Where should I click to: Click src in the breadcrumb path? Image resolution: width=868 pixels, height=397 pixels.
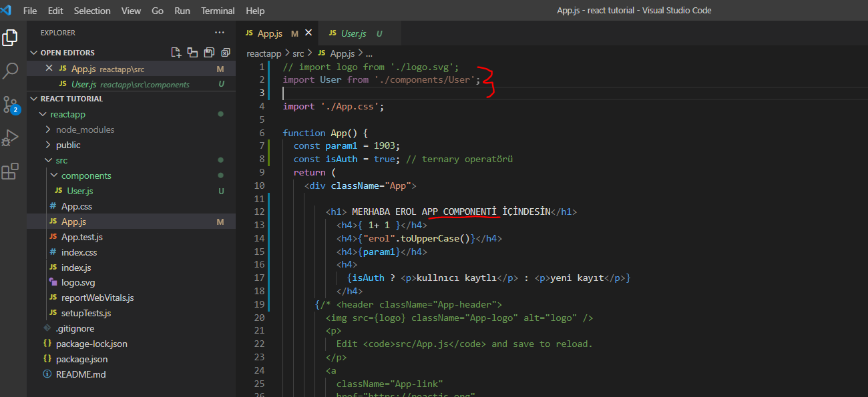(x=298, y=53)
